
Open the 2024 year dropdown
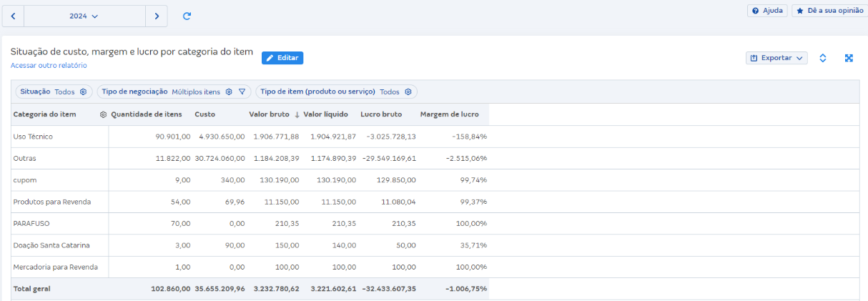(x=84, y=16)
